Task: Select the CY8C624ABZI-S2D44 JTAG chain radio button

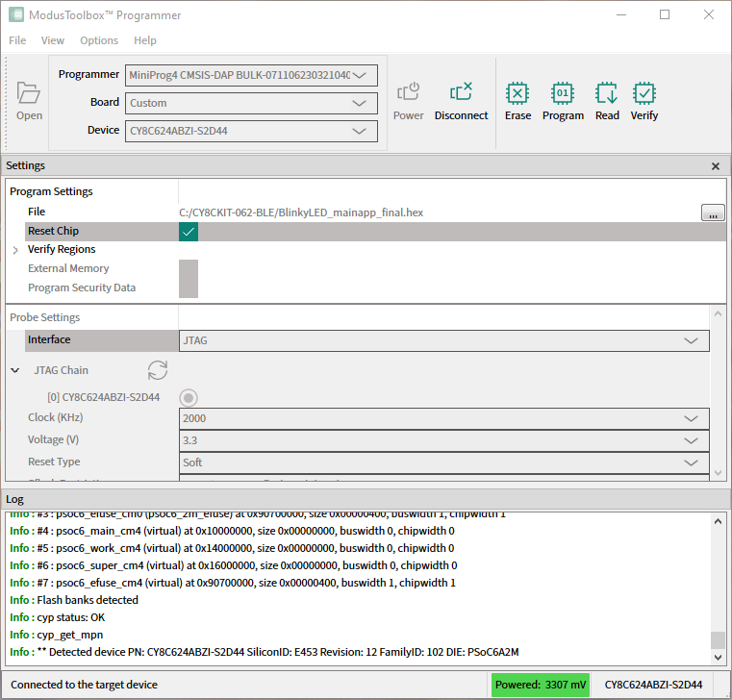Action: (x=189, y=397)
